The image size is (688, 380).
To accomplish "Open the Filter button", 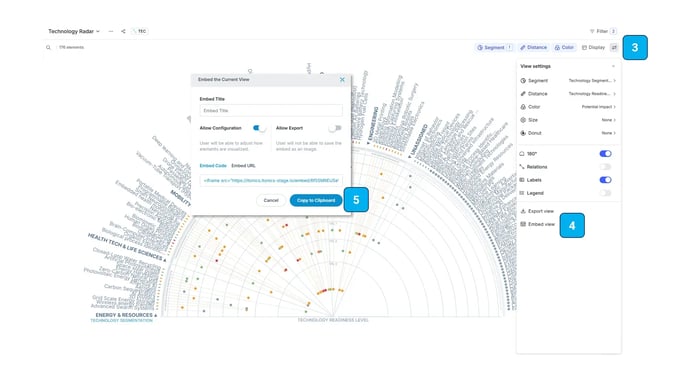I will point(603,31).
